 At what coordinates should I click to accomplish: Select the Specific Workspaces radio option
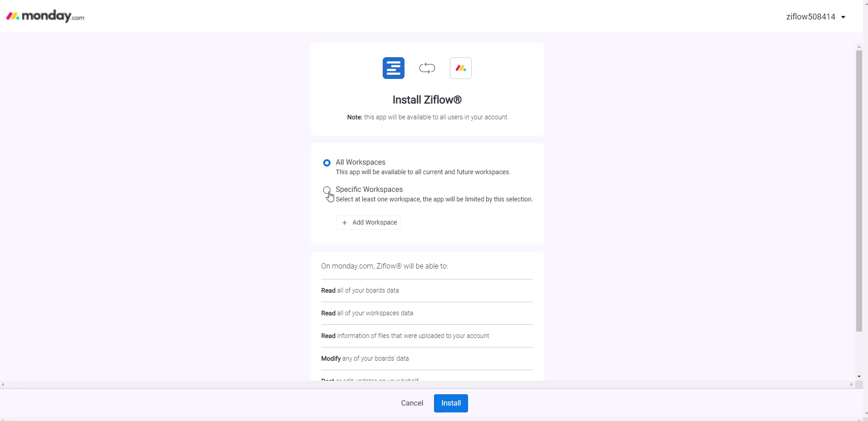pyautogui.click(x=327, y=190)
